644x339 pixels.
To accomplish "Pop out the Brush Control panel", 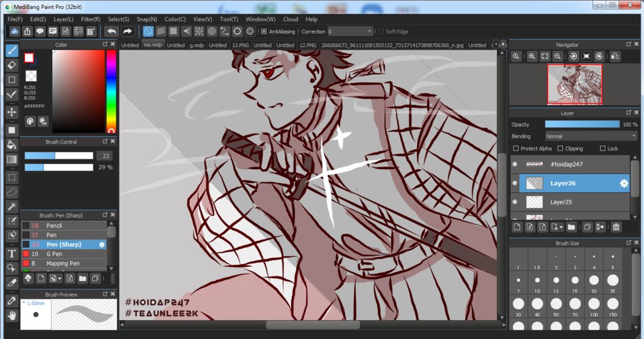I will pos(105,142).
